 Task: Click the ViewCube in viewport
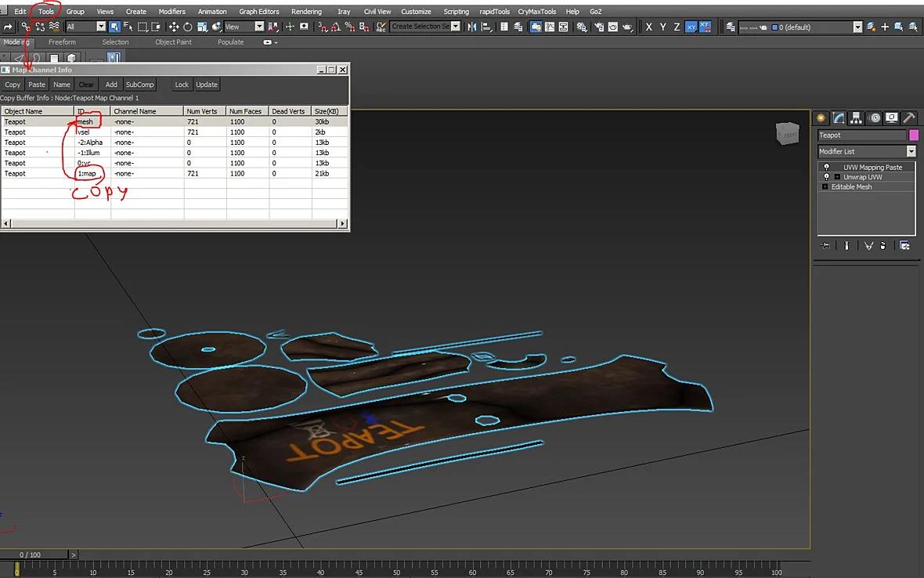click(x=787, y=134)
